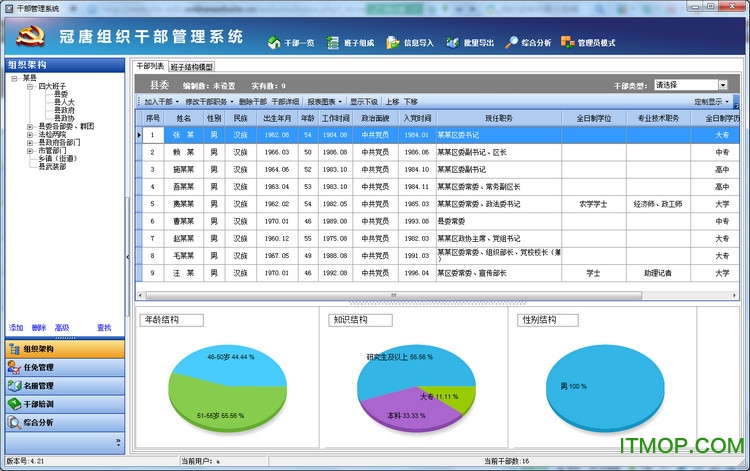
Task: Collapse the 某县 root tree node
Action: 14,78
